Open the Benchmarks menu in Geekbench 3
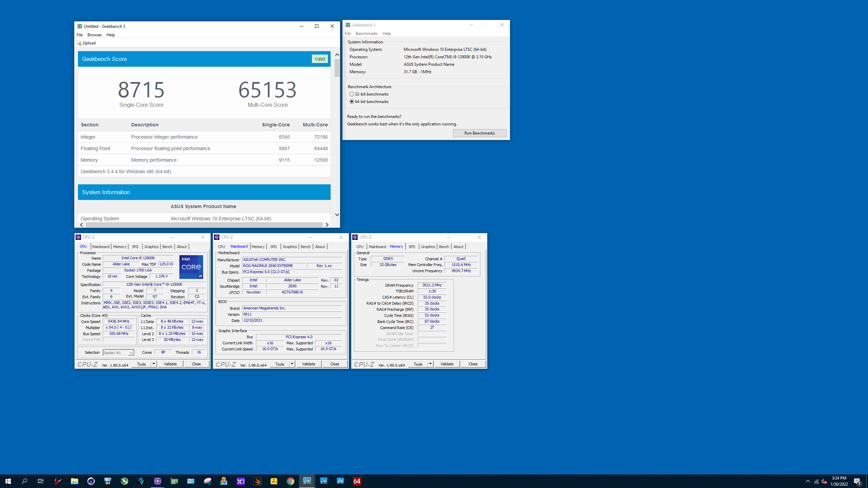 click(367, 34)
